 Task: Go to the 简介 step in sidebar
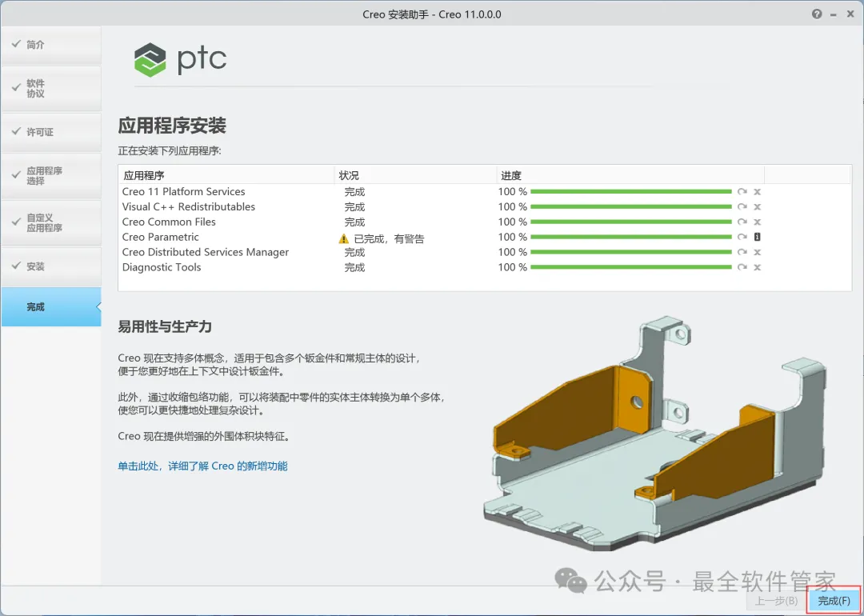coord(51,45)
